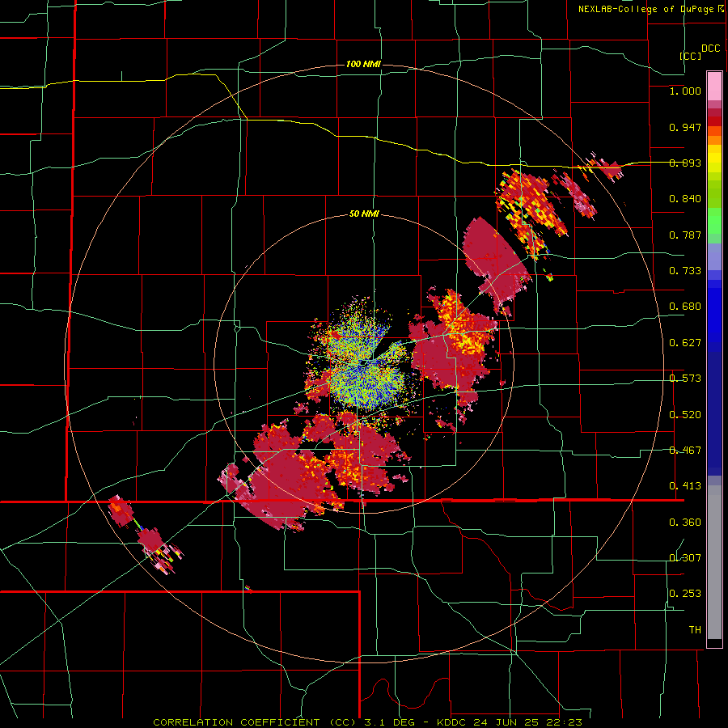Viewport: 728px width, 728px height.
Task: Click the 0.680 value on the color scale
Action: pos(685,307)
